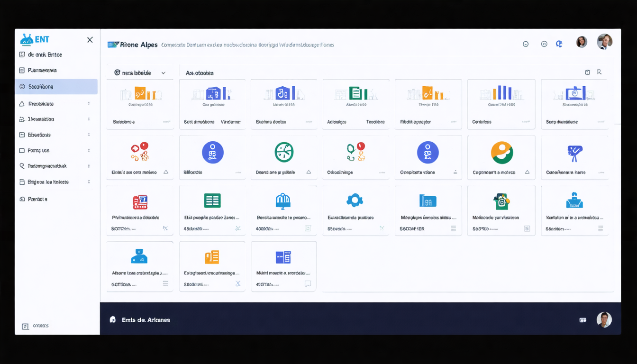This screenshot has height=364, width=637.
Task: Open the 'Sert dinesbona' blue building card
Action: (x=212, y=104)
